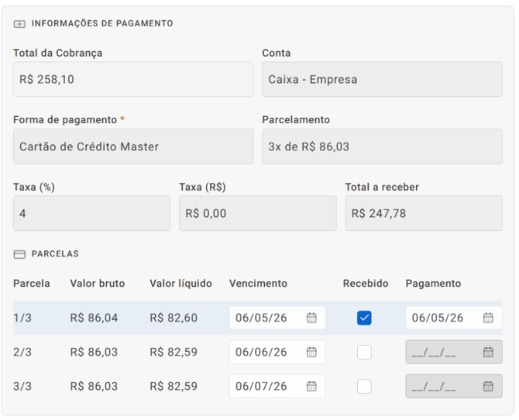Open calendar for installment 1/3 payment date
This screenshot has height=420, width=519.
pyautogui.click(x=488, y=318)
